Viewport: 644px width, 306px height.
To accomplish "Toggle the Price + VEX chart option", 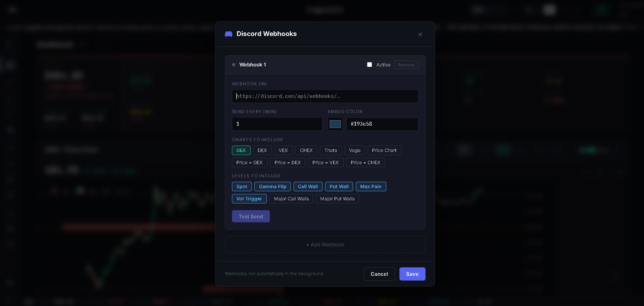I will [326, 162].
